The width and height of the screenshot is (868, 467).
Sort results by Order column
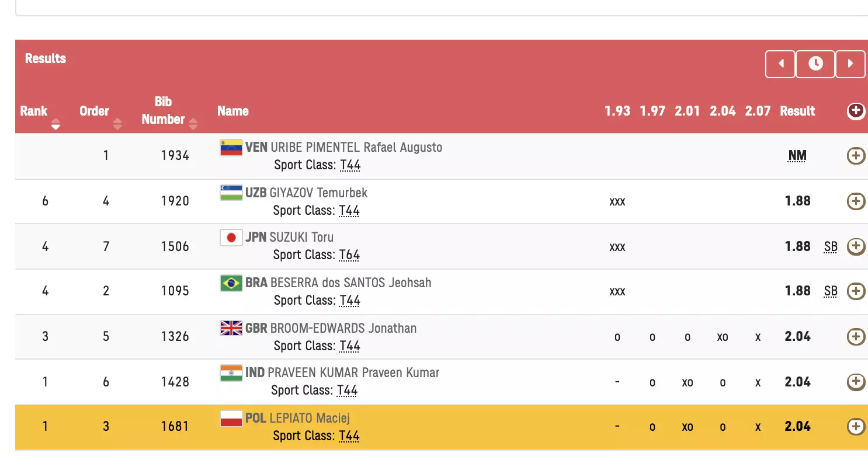[x=117, y=124]
